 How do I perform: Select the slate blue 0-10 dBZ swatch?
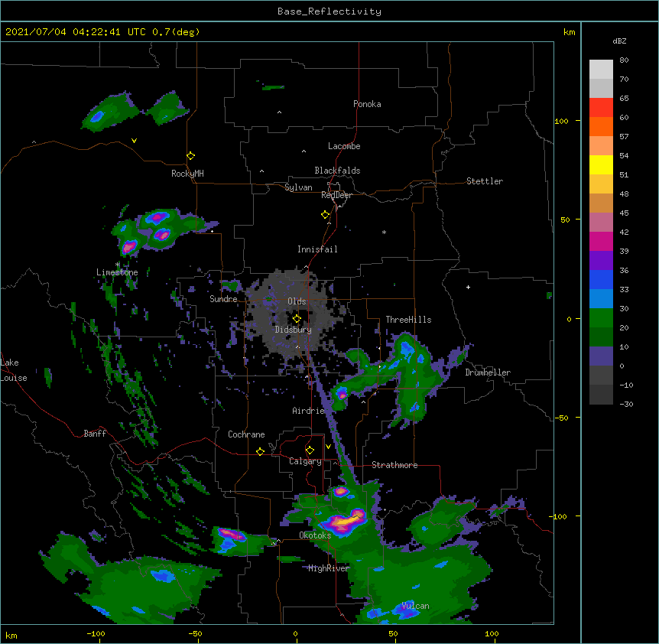[x=601, y=356]
